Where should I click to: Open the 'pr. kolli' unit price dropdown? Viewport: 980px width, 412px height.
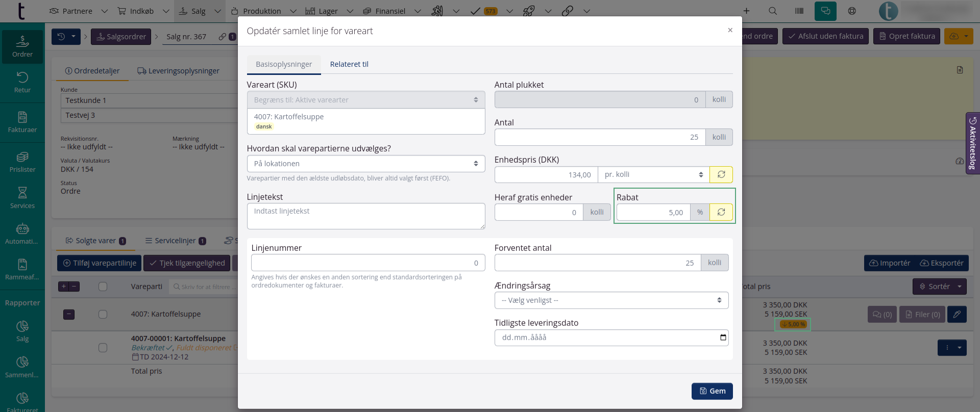point(653,174)
